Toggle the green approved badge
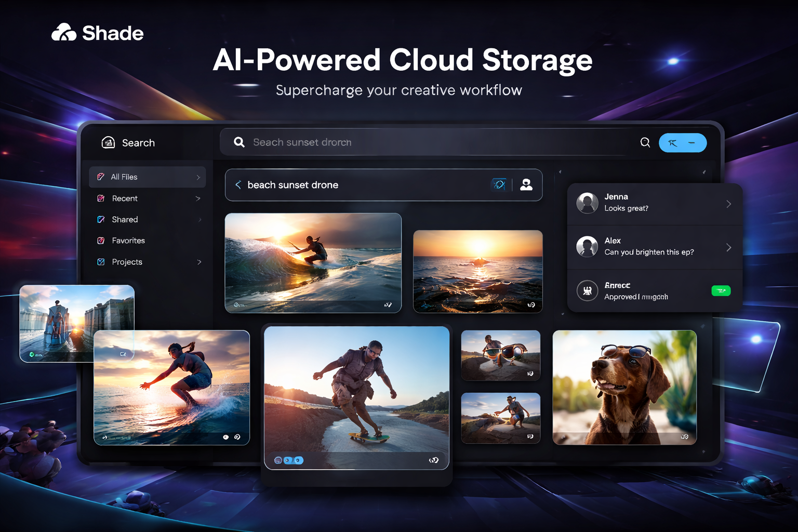 [721, 291]
